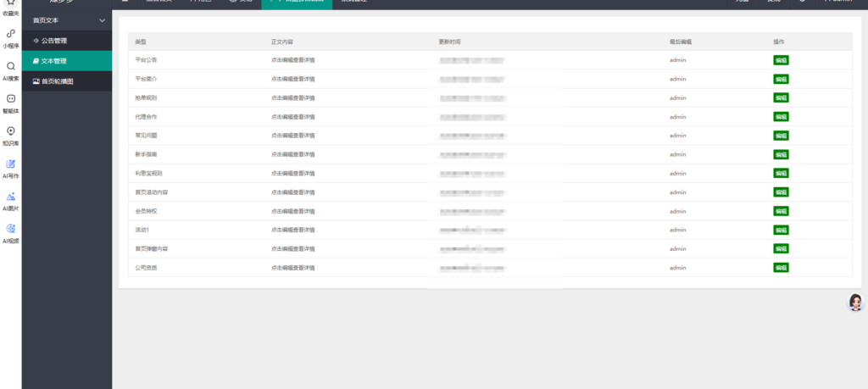The image size is (868, 389).
Task: Edit the 平台公告 row
Action: (x=780, y=60)
